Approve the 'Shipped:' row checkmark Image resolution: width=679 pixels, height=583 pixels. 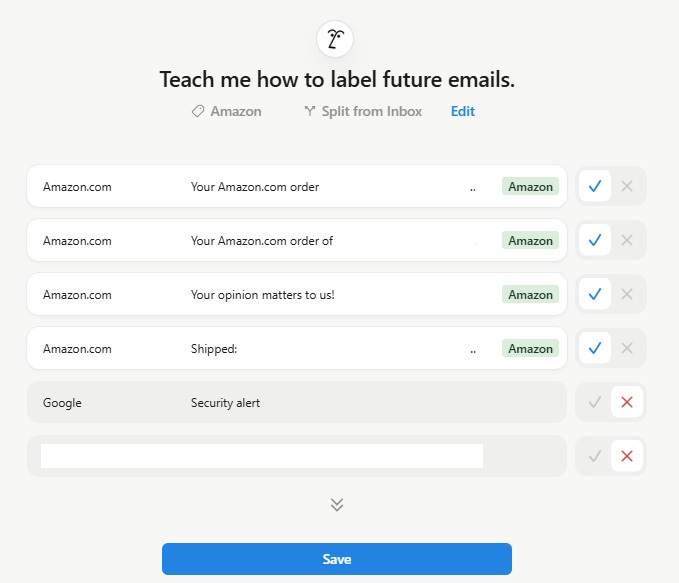click(x=595, y=348)
